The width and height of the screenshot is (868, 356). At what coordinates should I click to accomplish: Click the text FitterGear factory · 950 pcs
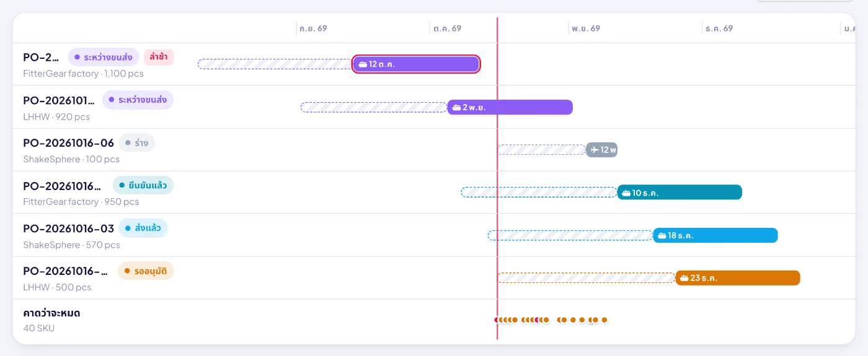81,202
